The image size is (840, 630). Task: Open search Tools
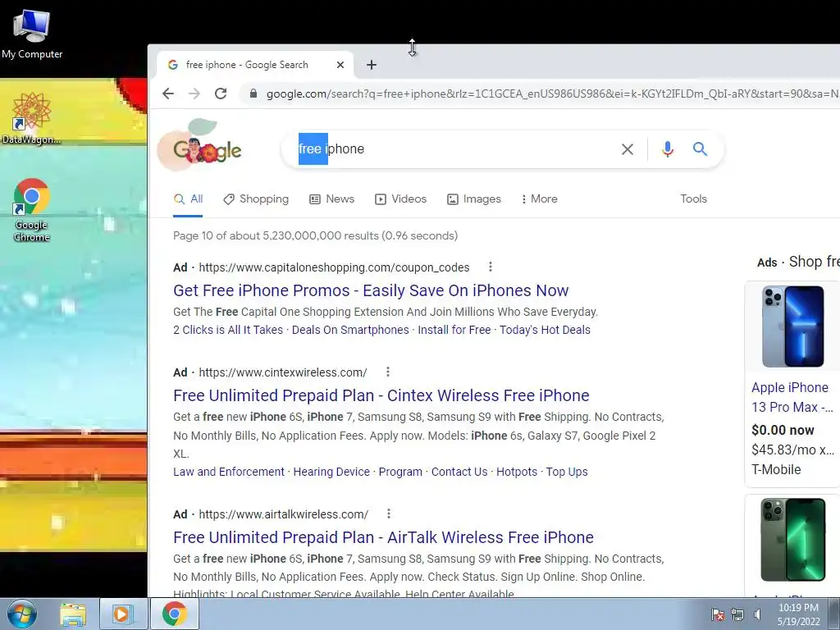pyautogui.click(x=693, y=199)
